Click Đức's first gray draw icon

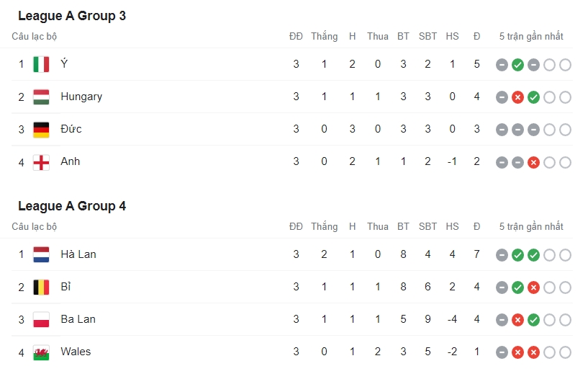(502, 130)
